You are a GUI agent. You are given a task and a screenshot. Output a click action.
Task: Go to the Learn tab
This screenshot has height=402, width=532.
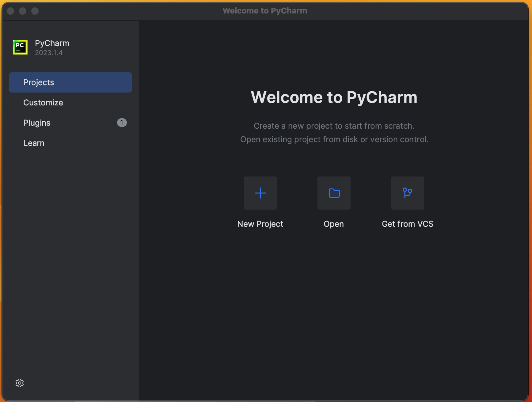point(70,143)
